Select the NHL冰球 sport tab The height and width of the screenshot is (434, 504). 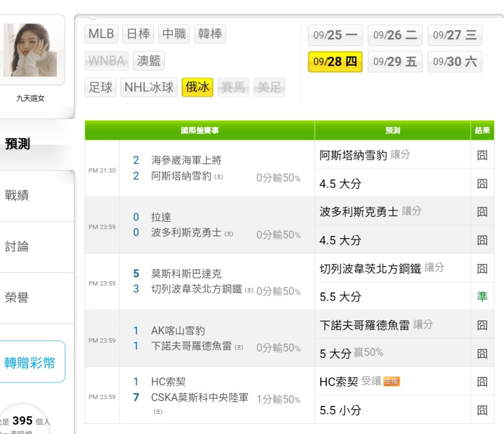(x=149, y=87)
